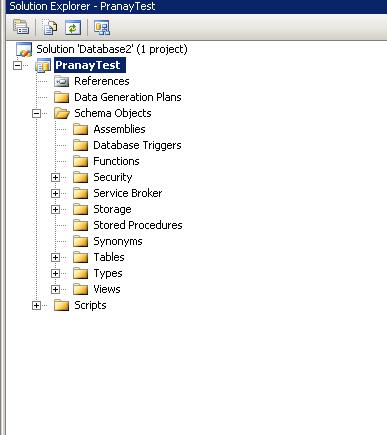Viewport: 387px width, 435px height.
Task: Click the References node icon
Action: [62, 81]
